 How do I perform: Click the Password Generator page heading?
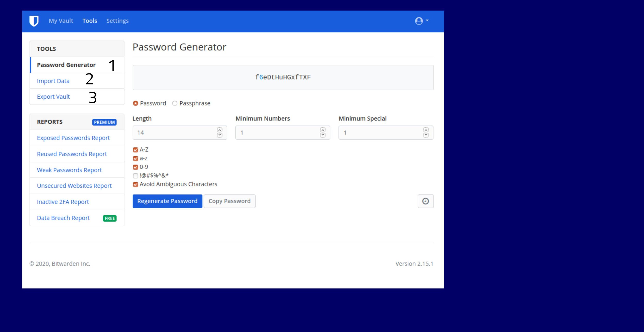point(180,47)
